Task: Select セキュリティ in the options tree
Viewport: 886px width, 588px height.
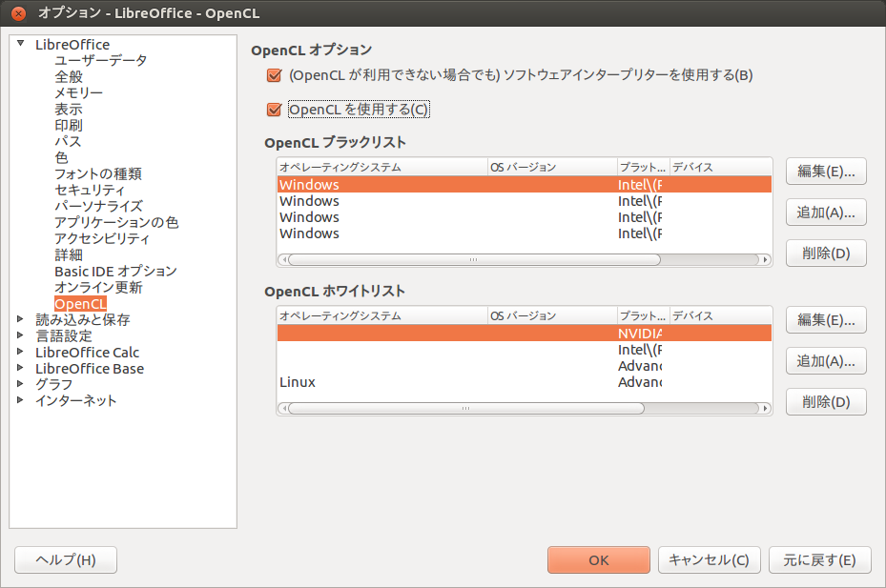Action: 90,190
